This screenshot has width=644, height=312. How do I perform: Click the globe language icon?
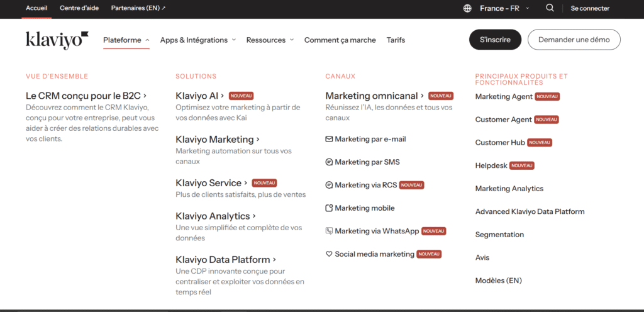click(x=467, y=8)
